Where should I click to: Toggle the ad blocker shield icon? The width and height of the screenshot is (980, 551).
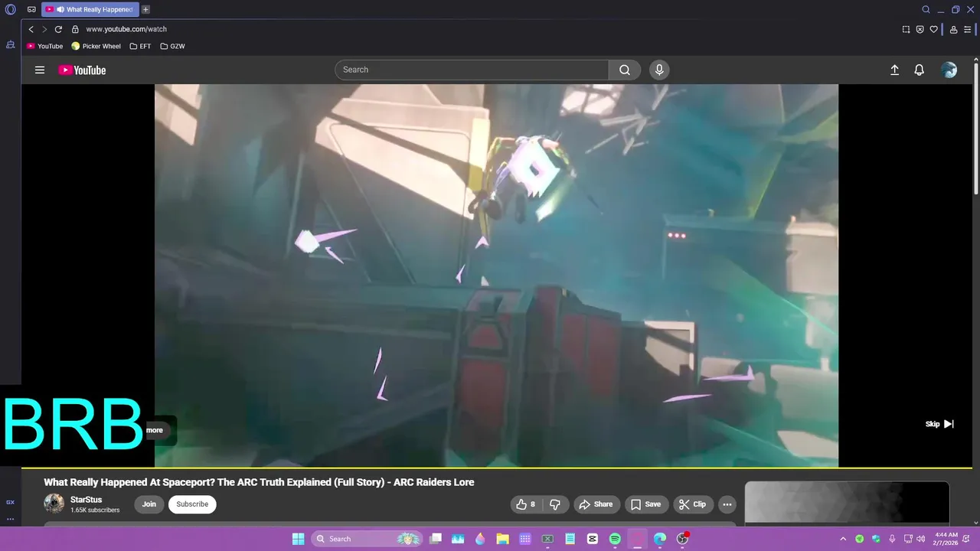coord(920,29)
